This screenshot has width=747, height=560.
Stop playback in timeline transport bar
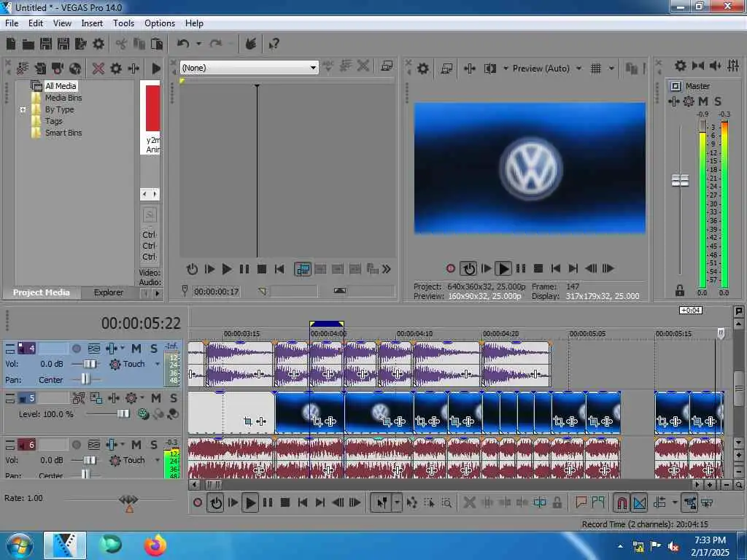[x=285, y=502]
